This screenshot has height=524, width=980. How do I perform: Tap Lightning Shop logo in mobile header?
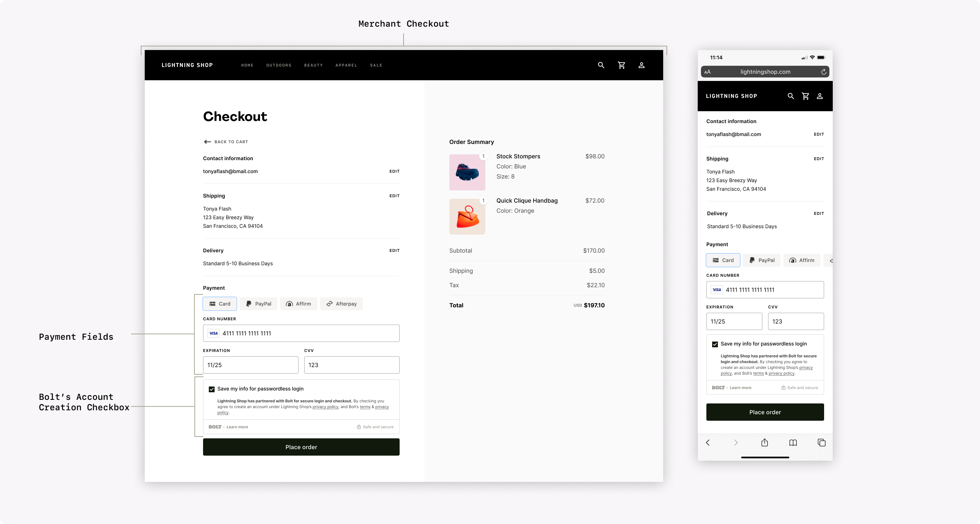[x=732, y=96]
